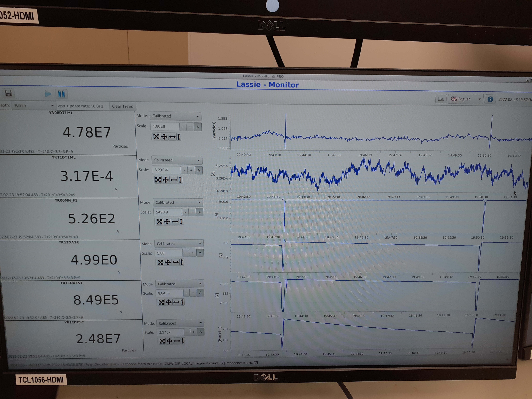
Task: Toggle autoscale 'A' next to the 549.19 scale
Action: click(199, 212)
